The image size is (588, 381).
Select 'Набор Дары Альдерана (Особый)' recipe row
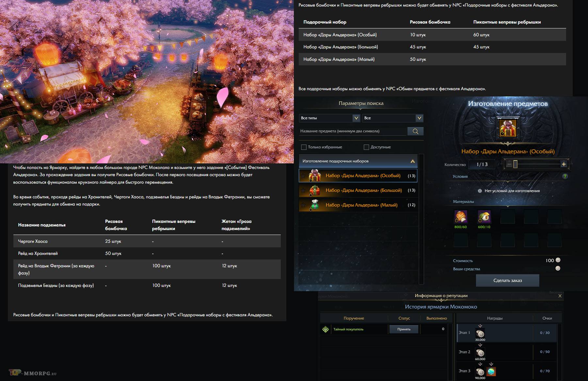pyautogui.click(x=358, y=176)
